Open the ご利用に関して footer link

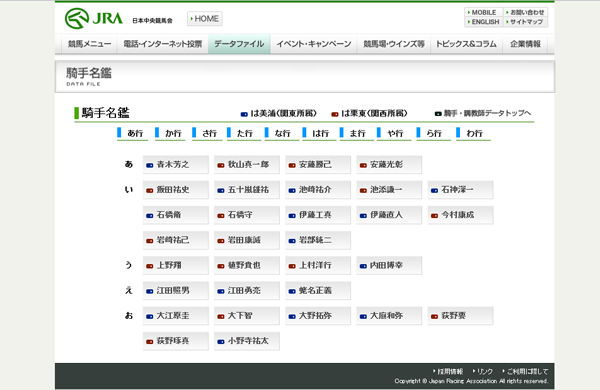point(525,371)
